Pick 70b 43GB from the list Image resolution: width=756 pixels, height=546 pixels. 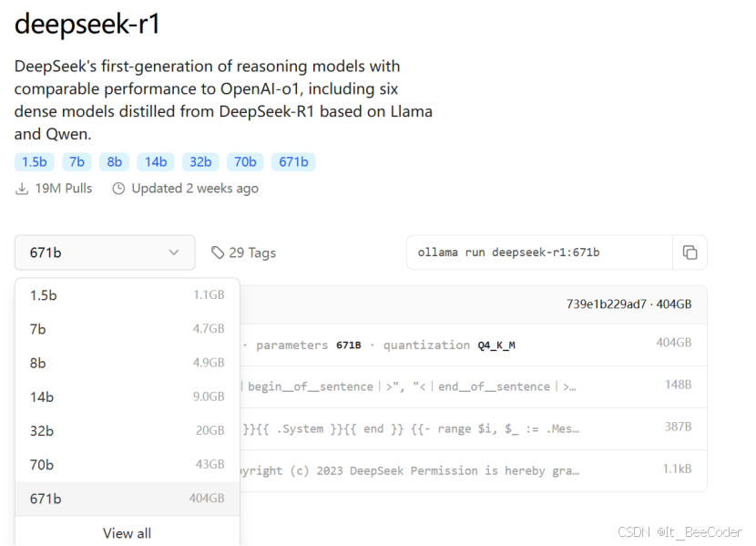click(x=128, y=464)
